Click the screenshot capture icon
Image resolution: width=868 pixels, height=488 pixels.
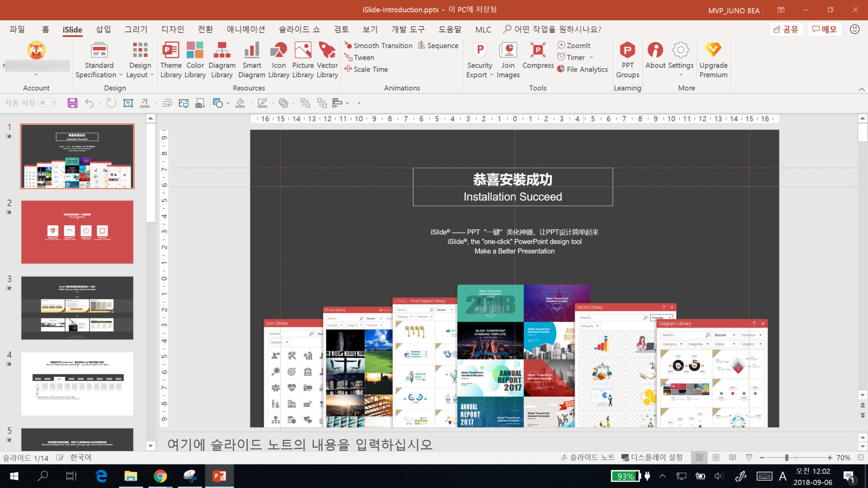point(200,103)
